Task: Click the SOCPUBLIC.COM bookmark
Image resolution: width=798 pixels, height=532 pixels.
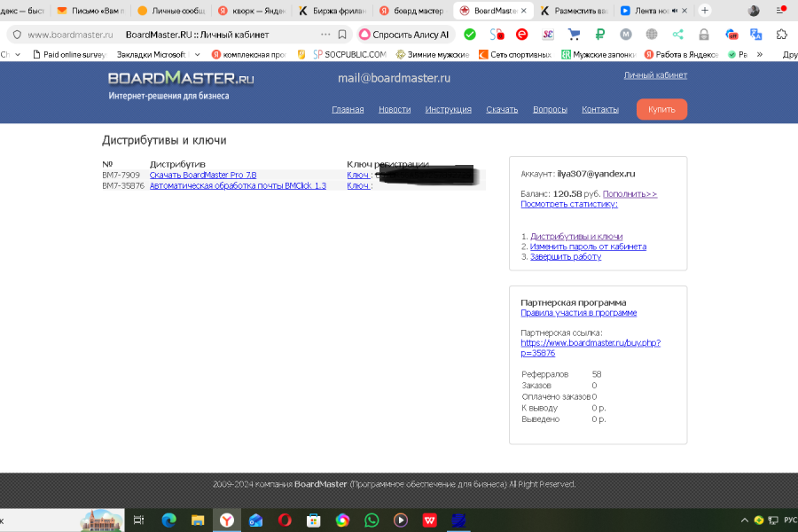Action: 349,54
